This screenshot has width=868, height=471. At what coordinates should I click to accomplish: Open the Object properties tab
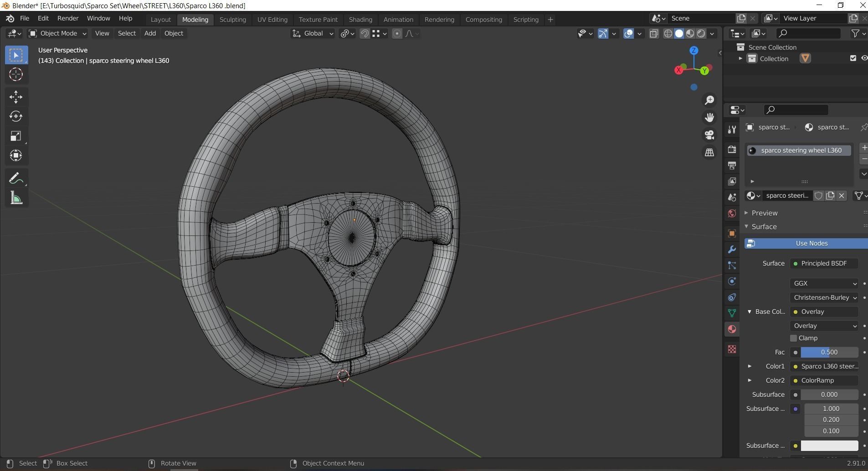[732, 233]
